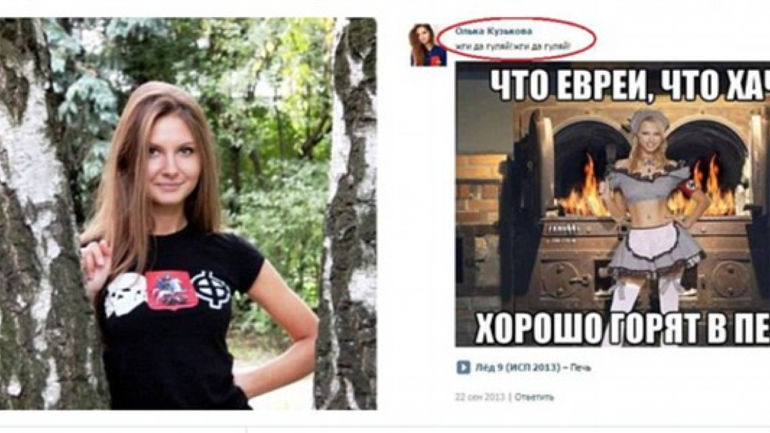
Task: Click the track title Печь
Action: click(581, 367)
